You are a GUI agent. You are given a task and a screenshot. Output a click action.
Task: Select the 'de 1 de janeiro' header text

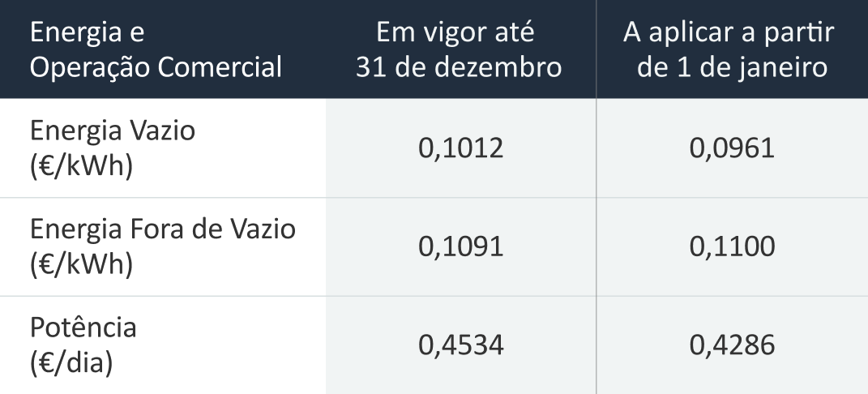point(732,66)
